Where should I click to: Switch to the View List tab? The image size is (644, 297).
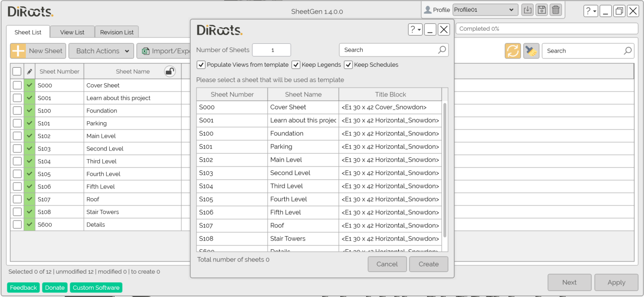tap(72, 32)
